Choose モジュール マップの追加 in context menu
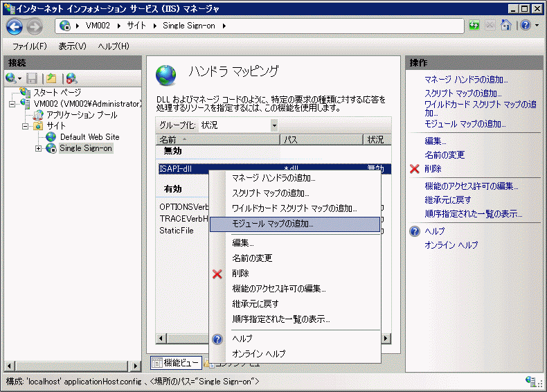The image size is (547, 392). pyautogui.click(x=295, y=224)
